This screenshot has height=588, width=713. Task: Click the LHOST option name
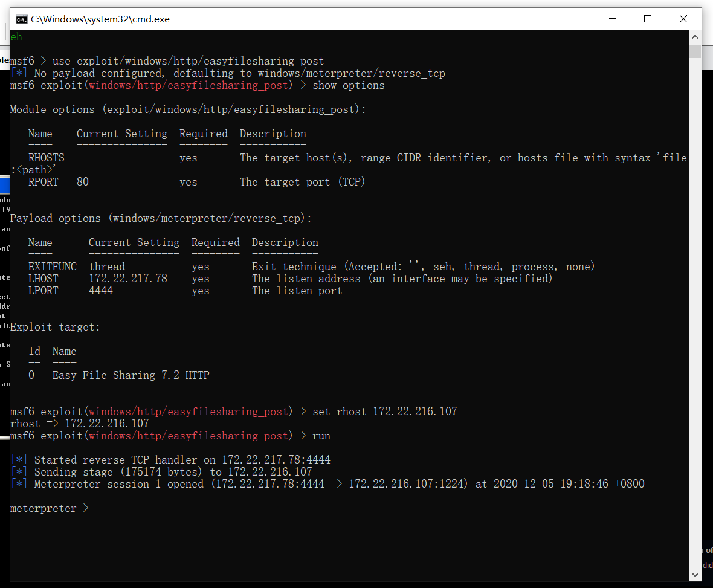[43, 279]
